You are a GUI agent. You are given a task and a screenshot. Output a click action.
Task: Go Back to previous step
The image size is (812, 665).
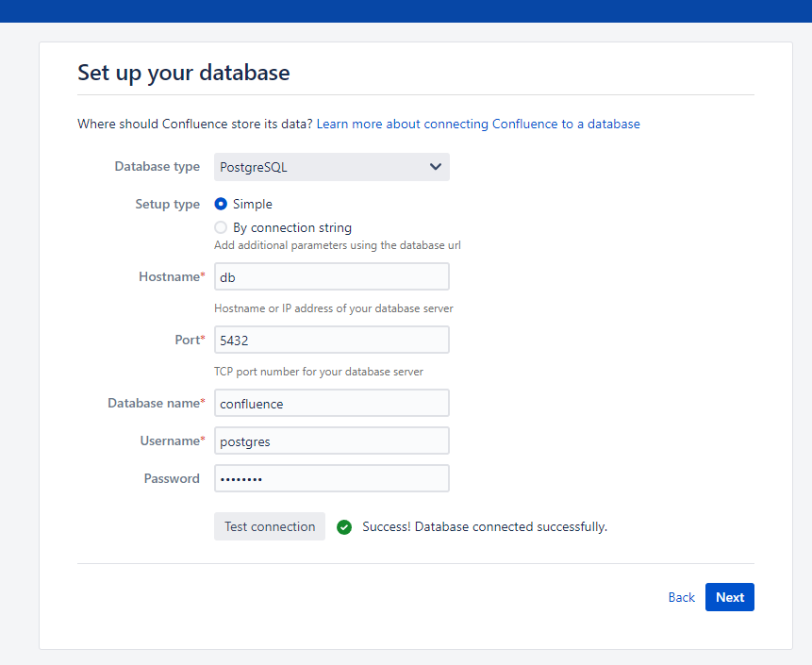coord(681,597)
